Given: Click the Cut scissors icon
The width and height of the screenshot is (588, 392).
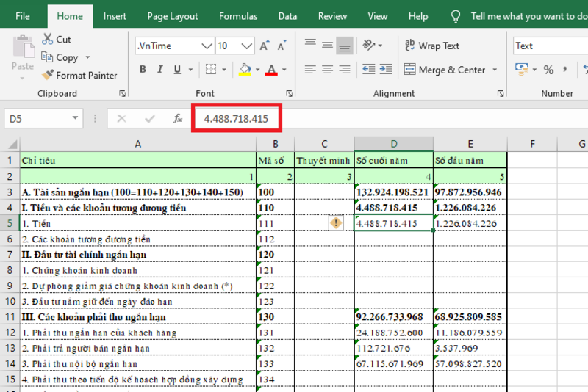Looking at the screenshot, I should pyautogui.click(x=48, y=39).
